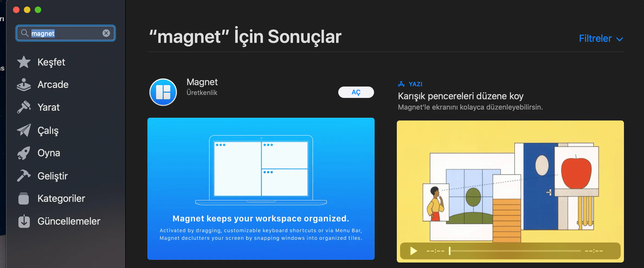Viewport: 644px width, 268px height.
Task: Click the magnet search field
Action: click(66, 33)
